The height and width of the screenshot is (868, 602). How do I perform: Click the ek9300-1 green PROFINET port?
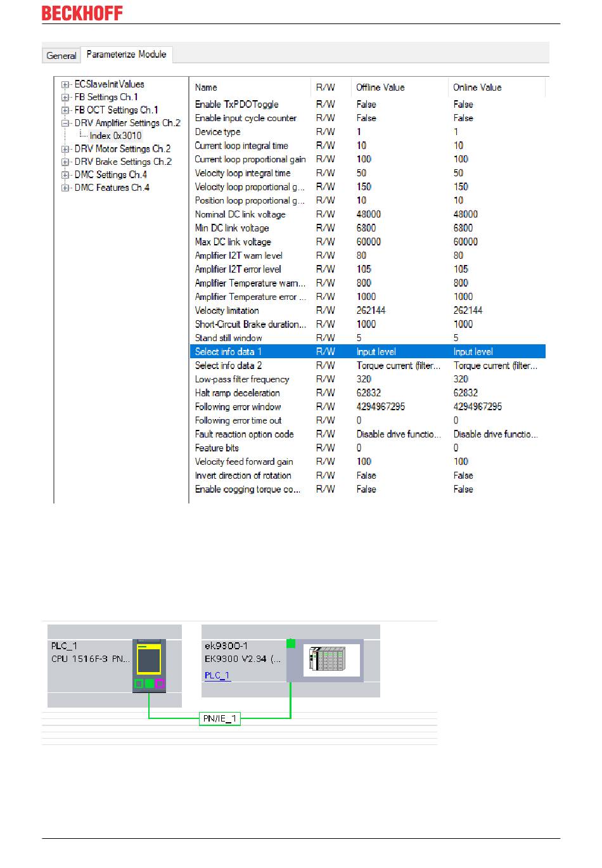click(291, 644)
